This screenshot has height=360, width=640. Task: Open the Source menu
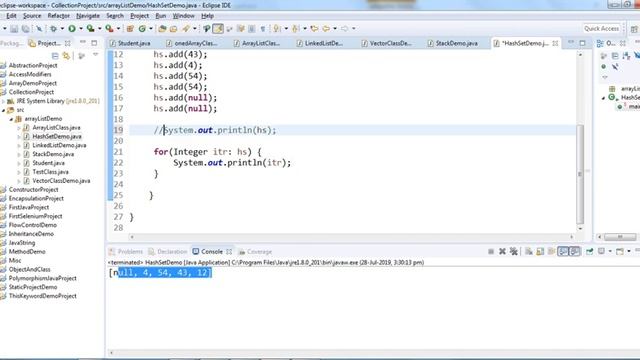32,16
